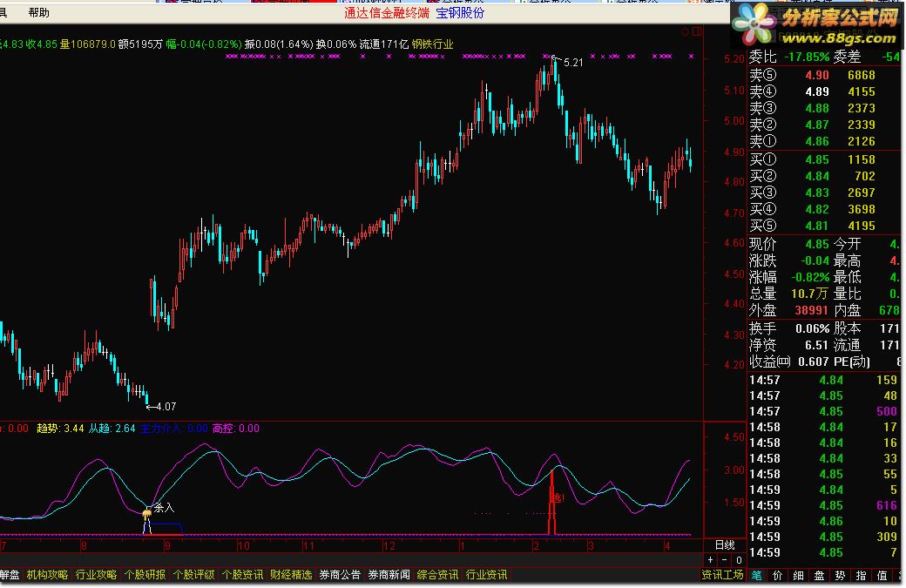906x588 pixels.
Task: Click the red 逃 sell signal spike
Action: point(552,503)
